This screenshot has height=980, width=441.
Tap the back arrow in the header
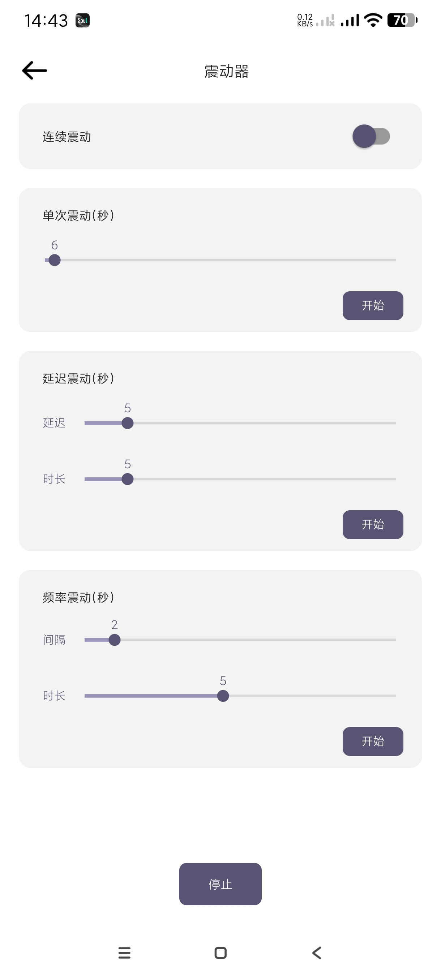tap(35, 71)
